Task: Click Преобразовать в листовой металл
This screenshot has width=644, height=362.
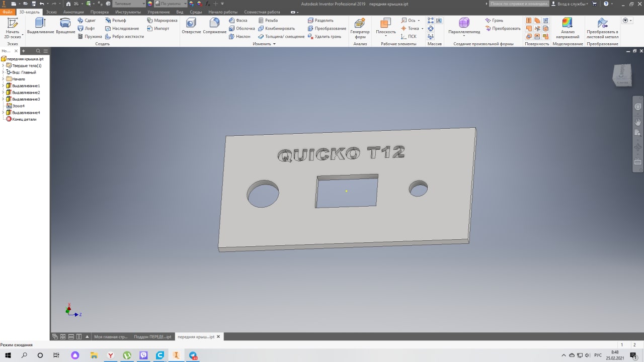Action: click(602, 28)
